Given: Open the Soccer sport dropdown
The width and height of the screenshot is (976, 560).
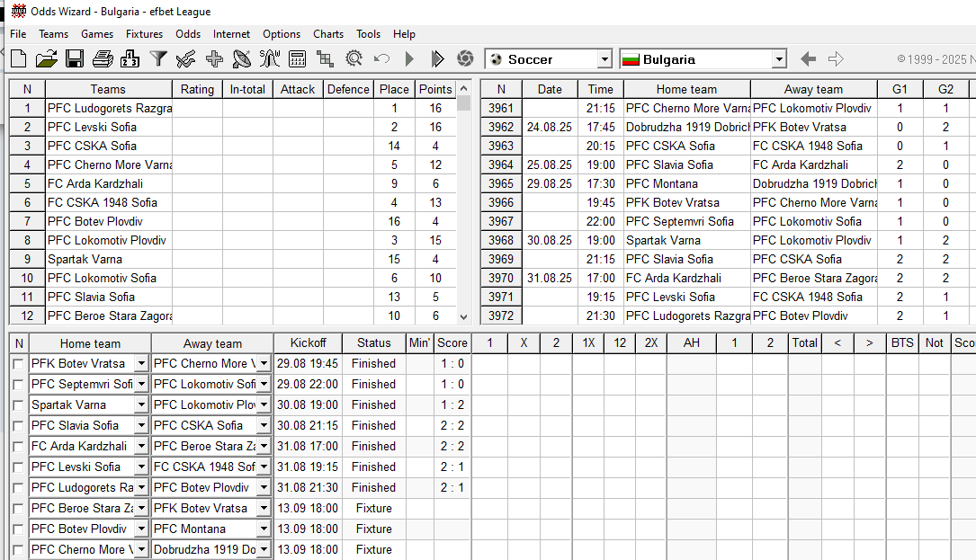Looking at the screenshot, I should tap(604, 59).
